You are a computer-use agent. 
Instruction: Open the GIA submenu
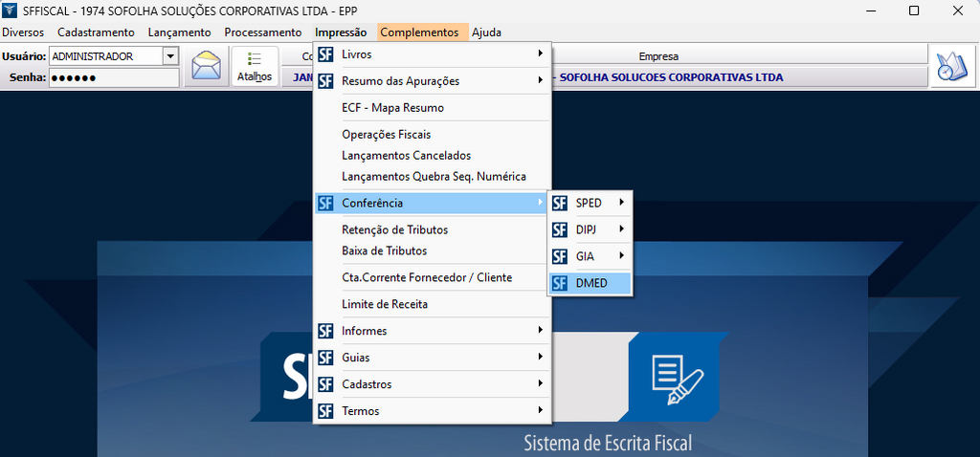tap(586, 256)
